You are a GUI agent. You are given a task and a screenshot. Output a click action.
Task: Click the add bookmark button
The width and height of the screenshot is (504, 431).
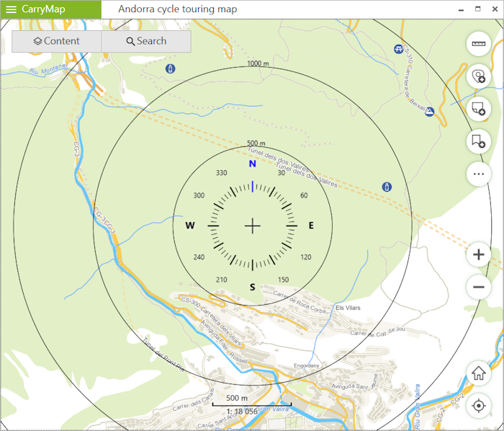point(478,141)
